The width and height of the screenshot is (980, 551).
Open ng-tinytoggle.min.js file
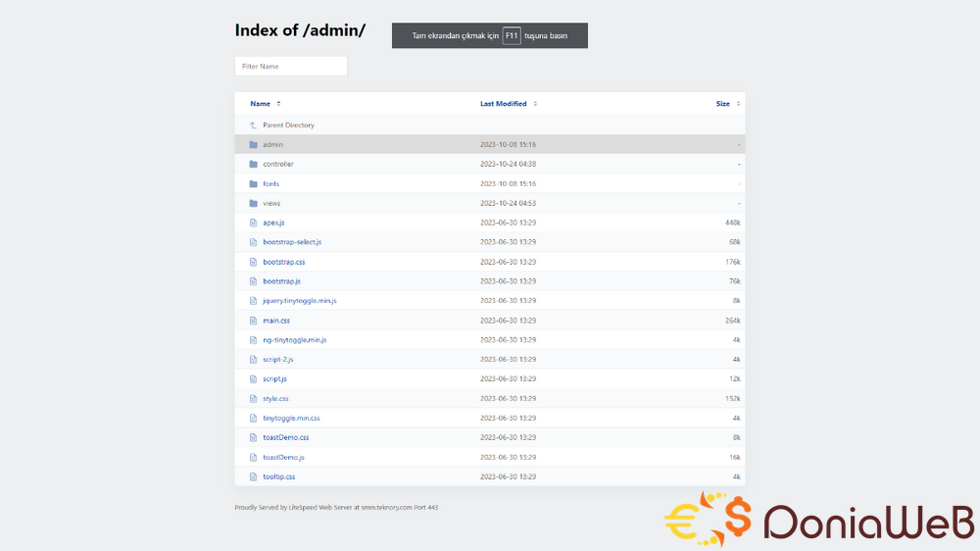[294, 340]
